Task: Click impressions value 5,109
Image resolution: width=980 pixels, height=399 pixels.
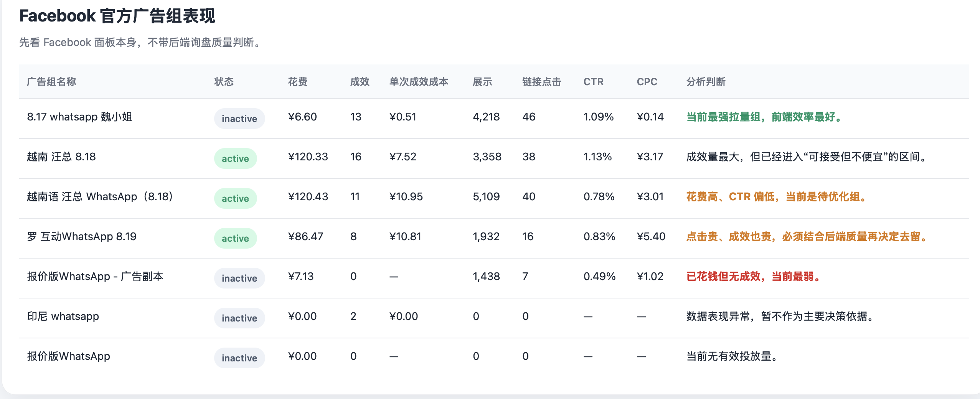Action: coord(486,196)
